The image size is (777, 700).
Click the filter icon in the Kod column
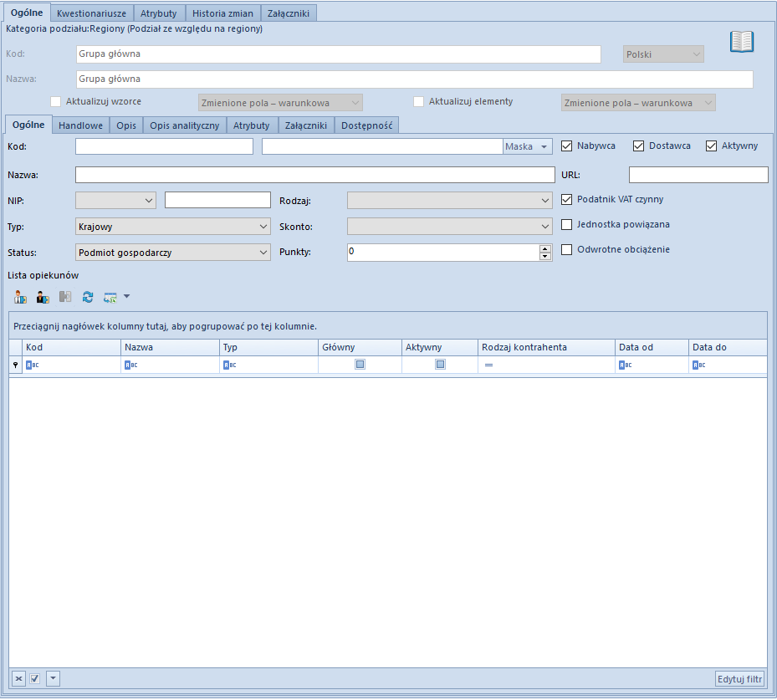pyautogui.click(x=33, y=365)
